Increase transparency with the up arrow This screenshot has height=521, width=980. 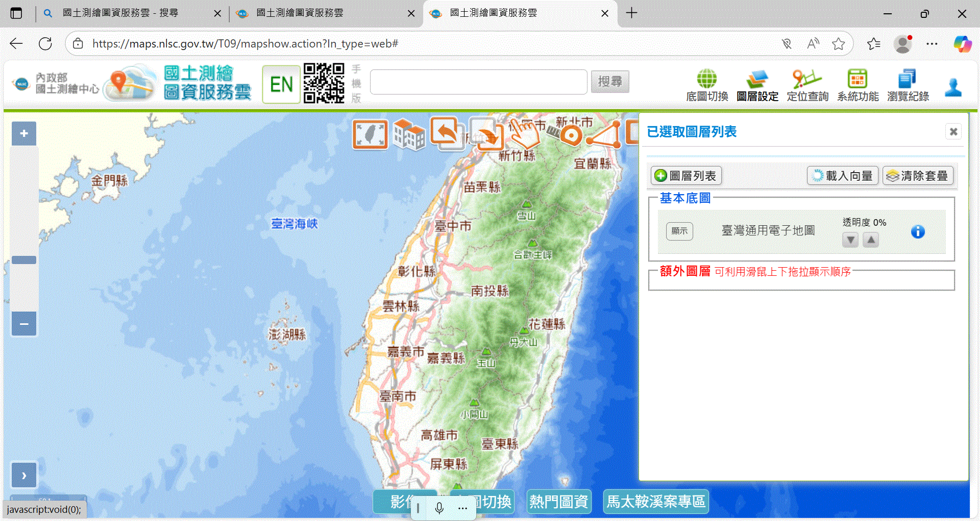click(x=871, y=240)
